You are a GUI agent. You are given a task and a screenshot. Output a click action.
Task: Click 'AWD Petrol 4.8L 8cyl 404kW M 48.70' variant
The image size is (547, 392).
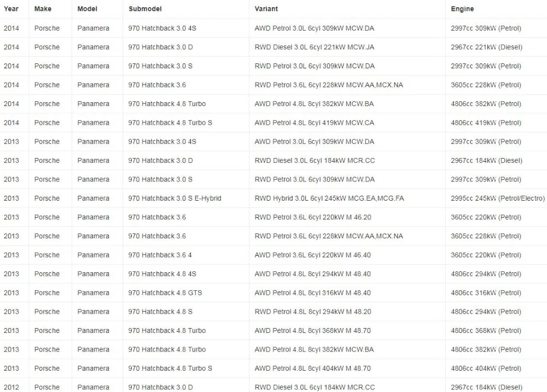(312, 368)
